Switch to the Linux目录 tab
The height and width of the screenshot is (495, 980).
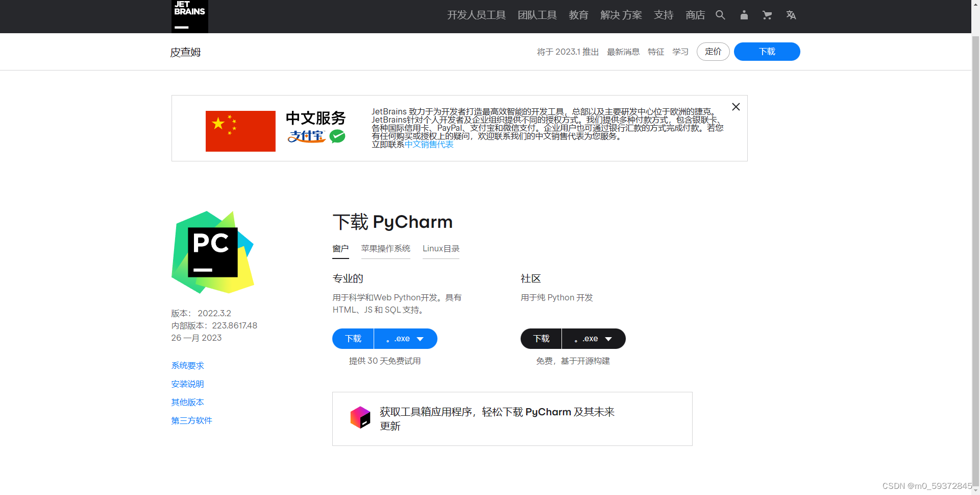click(x=441, y=249)
